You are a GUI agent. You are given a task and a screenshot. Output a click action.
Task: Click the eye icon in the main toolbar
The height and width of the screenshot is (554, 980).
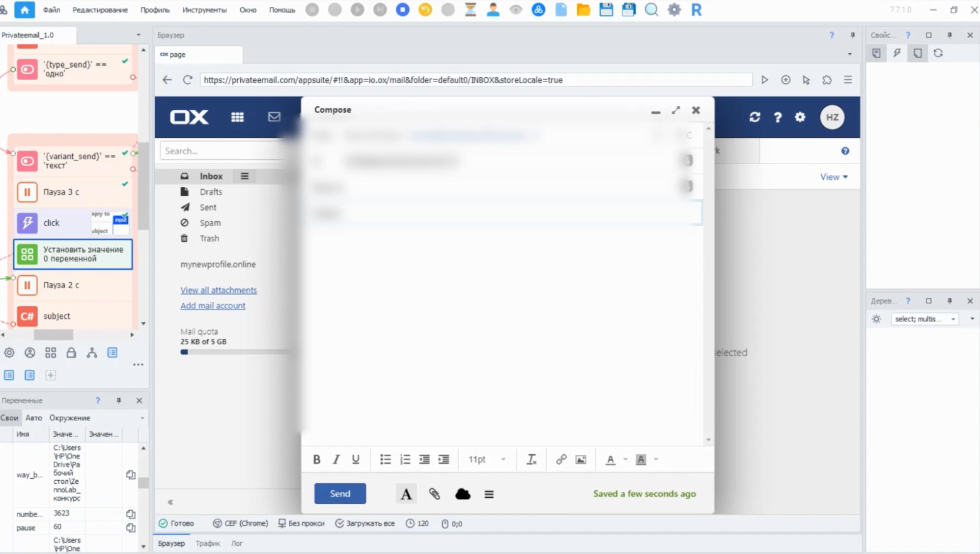(x=515, y=9)
